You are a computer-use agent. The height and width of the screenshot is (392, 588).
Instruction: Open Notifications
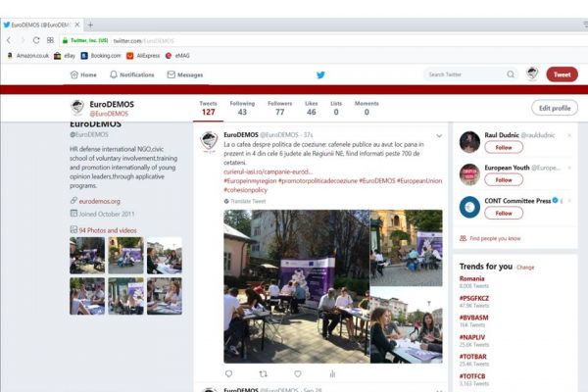tap(132, 74)
